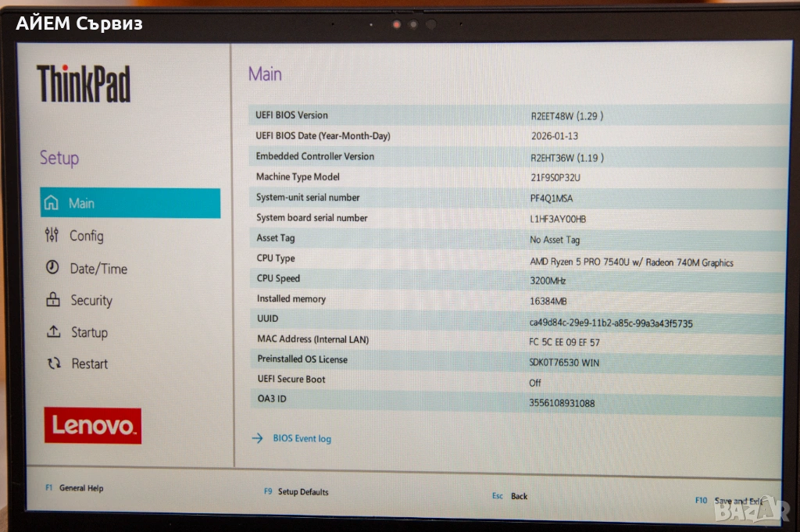Image resolution: width=800 pixels, height=532 pixels.
Task: Click the Date/Time clock icon
Action: 52,268
